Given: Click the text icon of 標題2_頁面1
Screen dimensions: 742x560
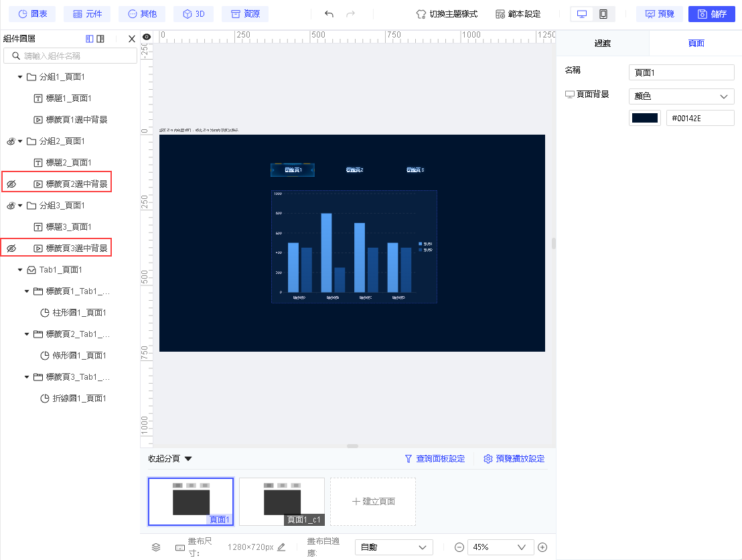Looking at the screenshot, I should click(x=38, y=163).
